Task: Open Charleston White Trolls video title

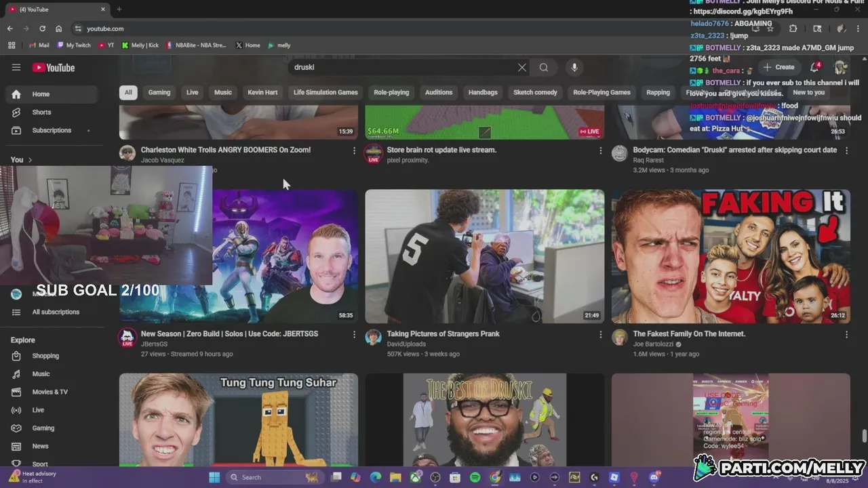Action: 226,150
